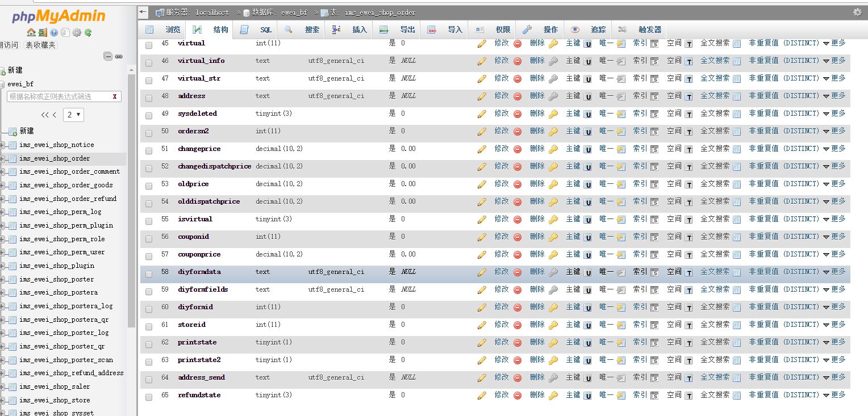The width and height of the screenshot is (868, 416).
Task: Open the 更多 dropdown for oldprice row
Action: [x=834, y=184]
